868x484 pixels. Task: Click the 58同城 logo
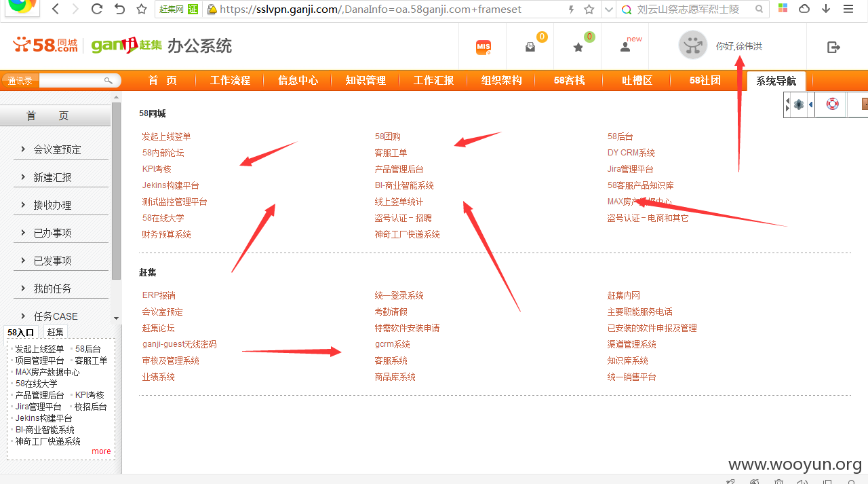pos(45,45)
